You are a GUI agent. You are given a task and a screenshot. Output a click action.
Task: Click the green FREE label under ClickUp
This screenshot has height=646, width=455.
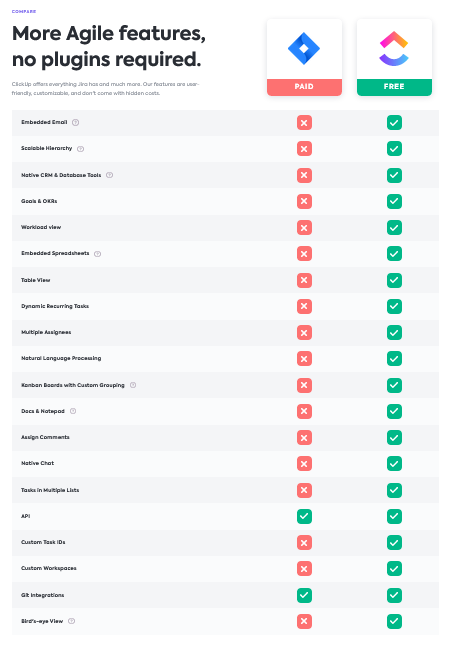(x=394, y=87)
